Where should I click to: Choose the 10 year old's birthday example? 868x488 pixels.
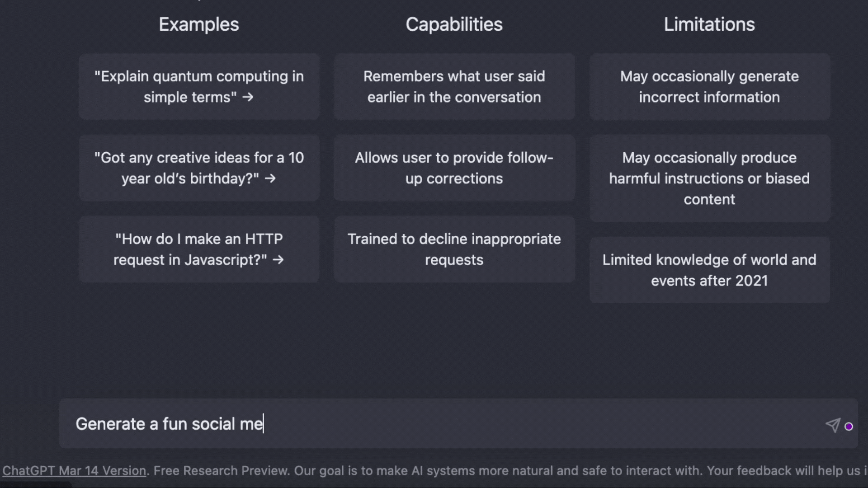[x=199, y=168]
